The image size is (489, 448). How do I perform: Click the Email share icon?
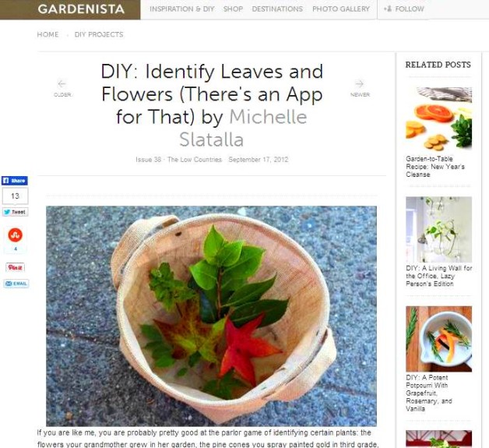point(16,284)
